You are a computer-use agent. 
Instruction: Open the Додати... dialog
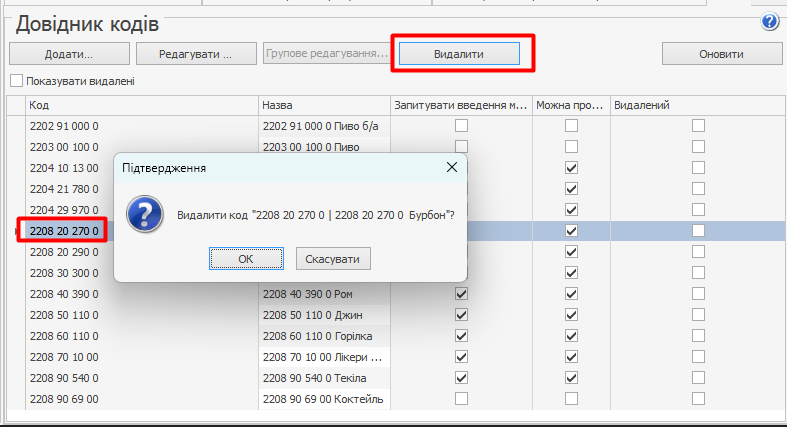[69, 53]
